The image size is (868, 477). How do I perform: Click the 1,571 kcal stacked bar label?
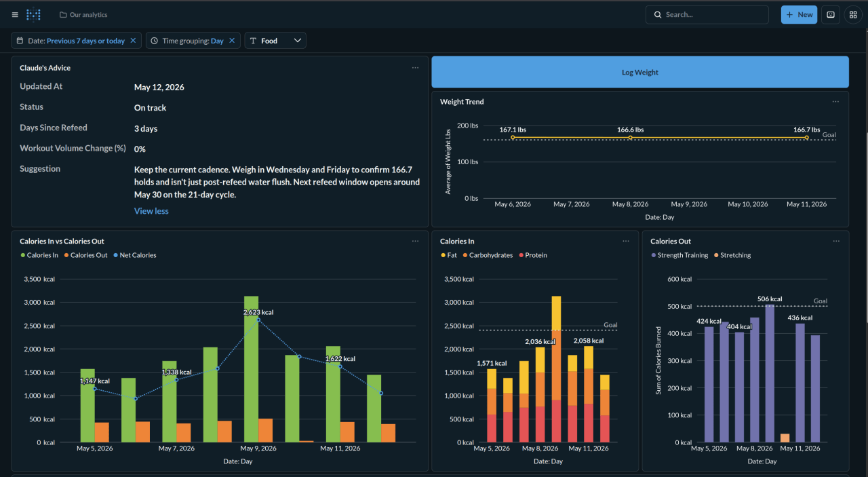pos(492,364)
